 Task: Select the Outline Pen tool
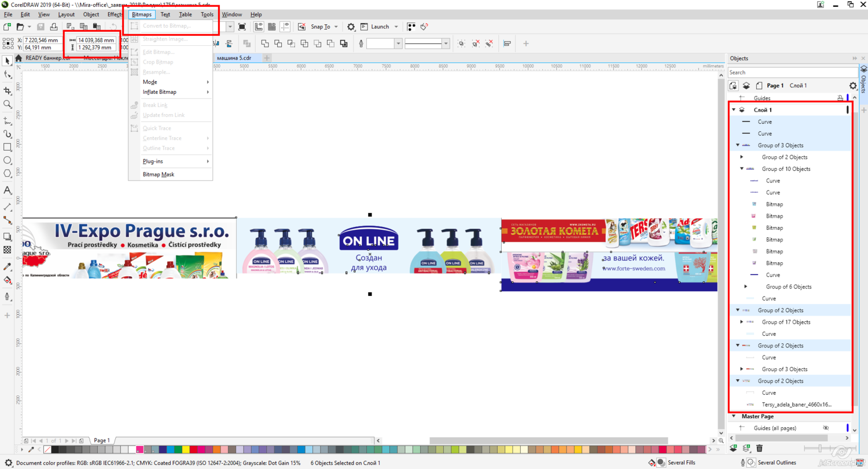click(x=8, y=296)
